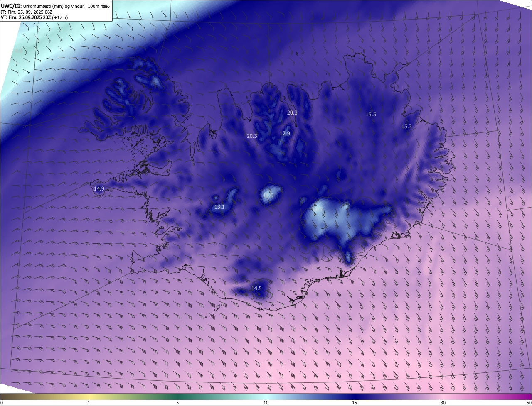Click the colorbar tick label 15
The width and height of the screenshot is (532, 406).
coord(355,403)
